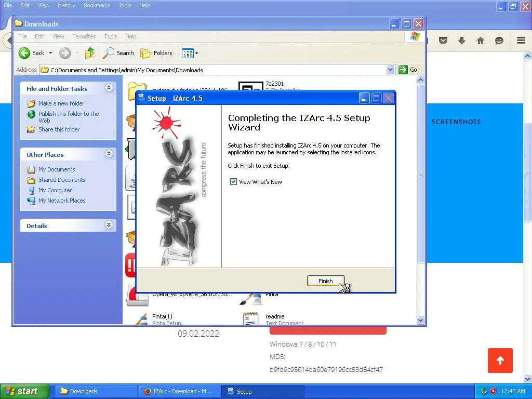
Task: Open Firefox Bookmarks menu
Action: pos(97,5)
